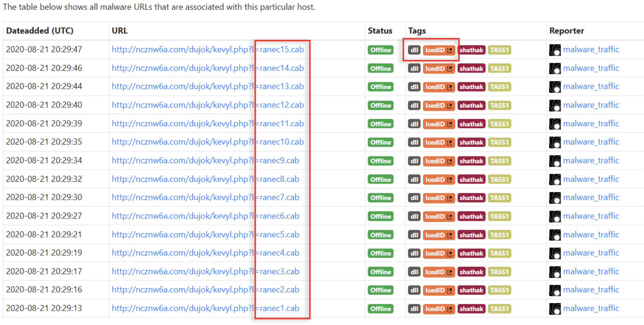Click the reporter avatar in the ranec9.cab row
This screenshot has height=325, width=644.
click(x=555, y=161)
